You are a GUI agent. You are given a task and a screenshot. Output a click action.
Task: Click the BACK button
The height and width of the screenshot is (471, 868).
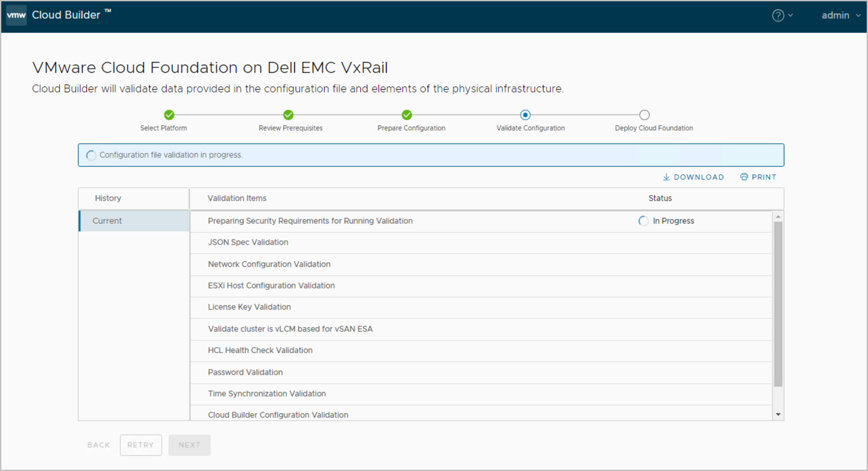(98, 445)
